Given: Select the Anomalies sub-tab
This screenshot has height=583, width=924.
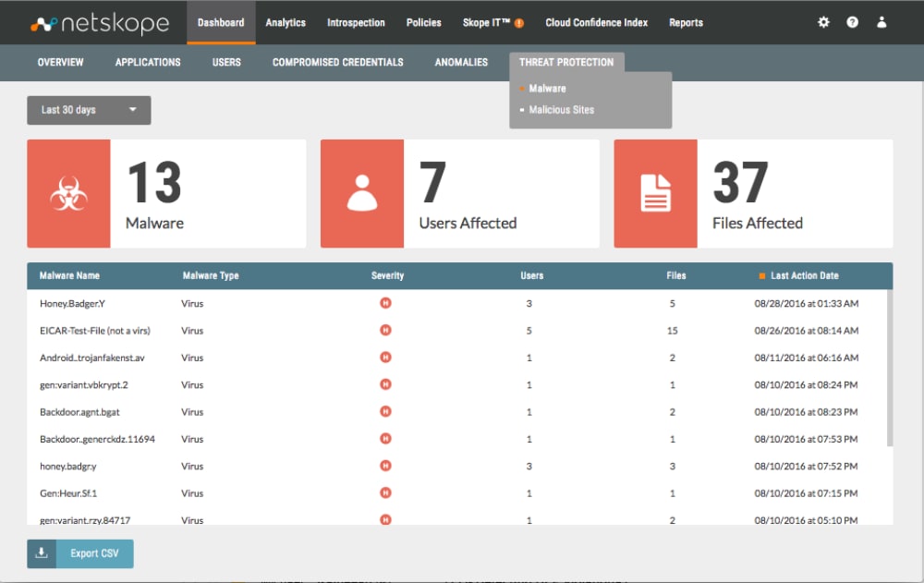Looking at the screenshot, I should (461, 63).
